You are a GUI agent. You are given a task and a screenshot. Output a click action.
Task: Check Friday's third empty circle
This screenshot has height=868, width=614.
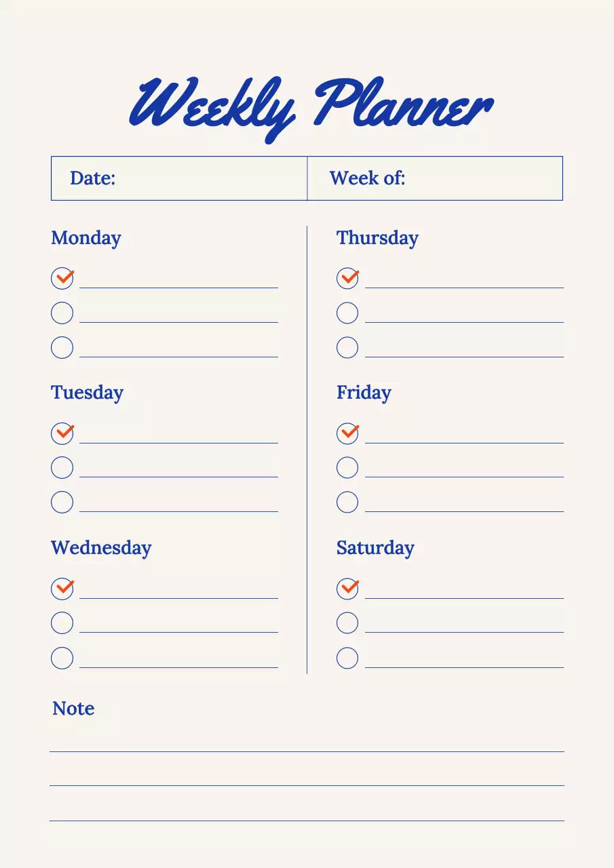pyautogui.click(x=347, y=502)
